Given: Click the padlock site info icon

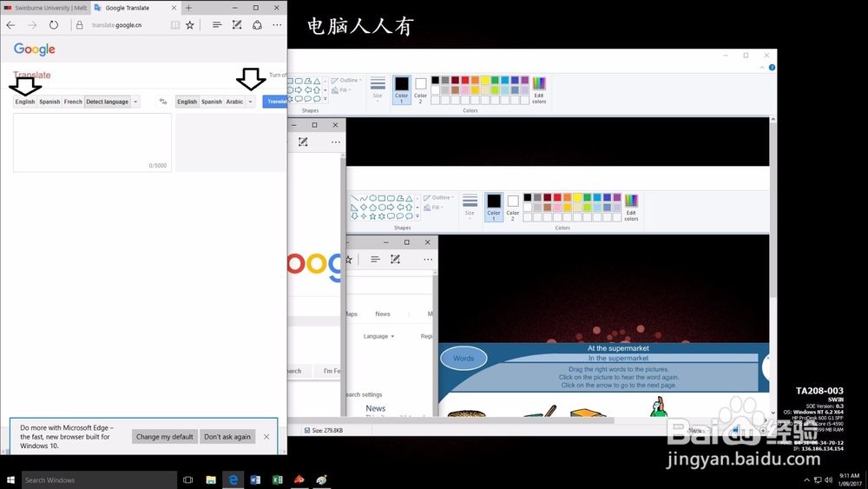Looking at the screenshot, I should click(x=80, y=25).
